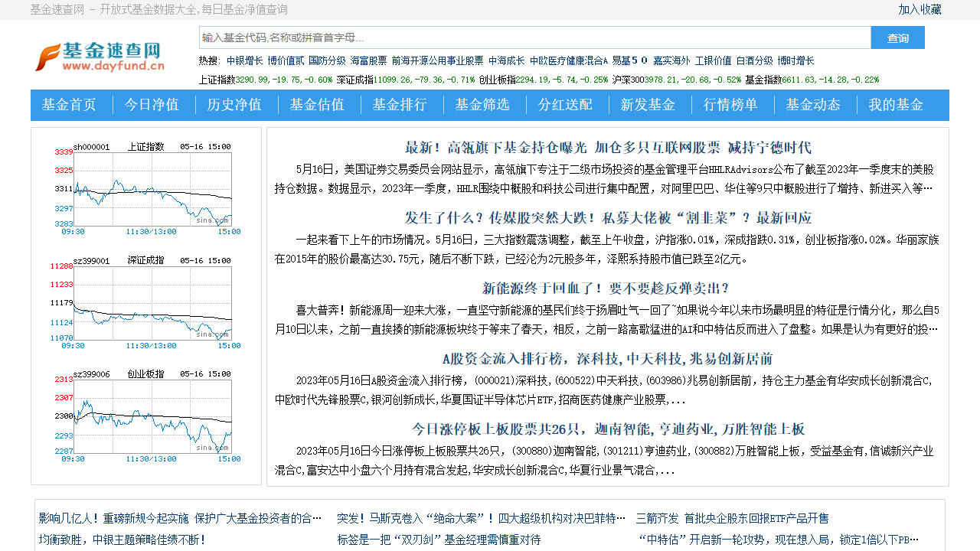Open the sz399001 深证成指 chart thumbnail
The image size is (980, 551).
146,302
